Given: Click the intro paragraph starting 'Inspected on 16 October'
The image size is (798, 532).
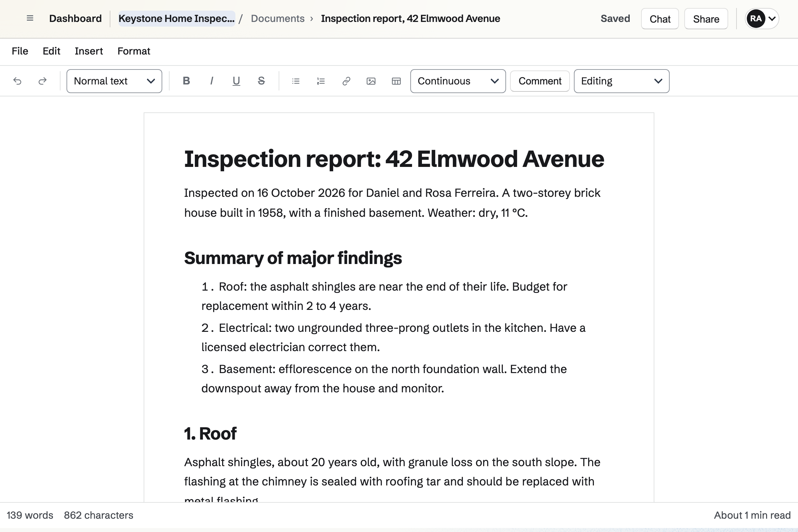Looking at the screenshot, I should click(392, 202).
